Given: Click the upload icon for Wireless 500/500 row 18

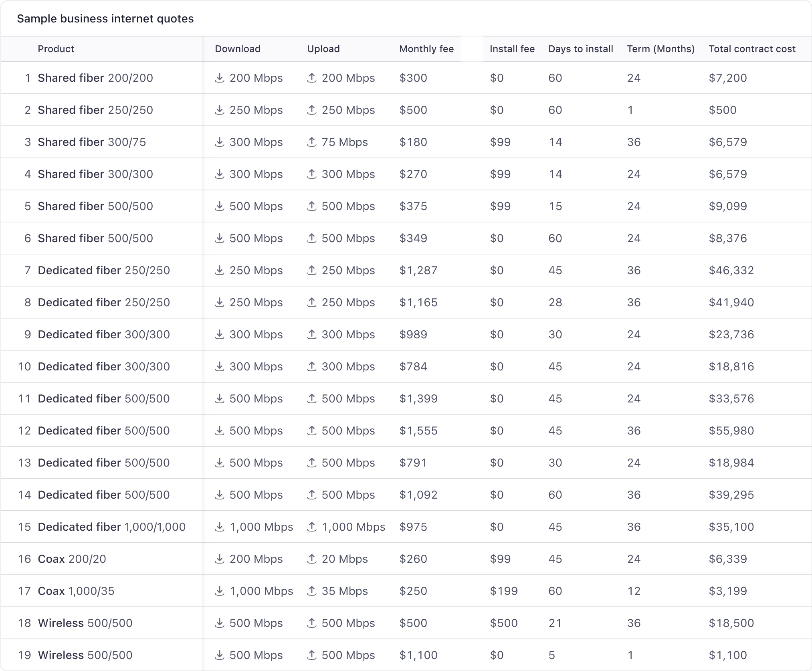Looking at the screenshot, I should (x=312, y=623).
